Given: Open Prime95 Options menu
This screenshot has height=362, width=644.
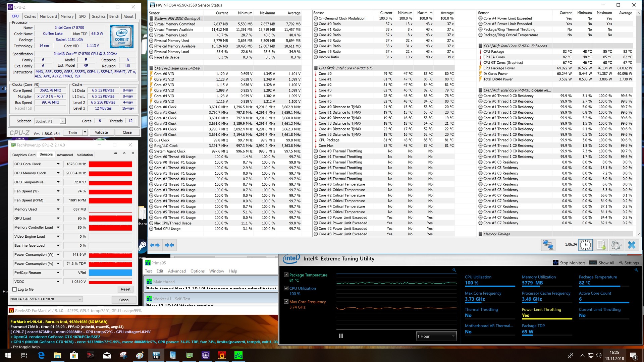Looking at the screenshot, I should [x=197, y=271].
